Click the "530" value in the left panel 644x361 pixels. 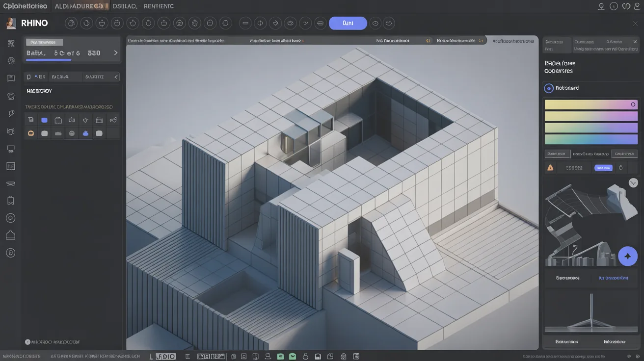tap(94, 53)
